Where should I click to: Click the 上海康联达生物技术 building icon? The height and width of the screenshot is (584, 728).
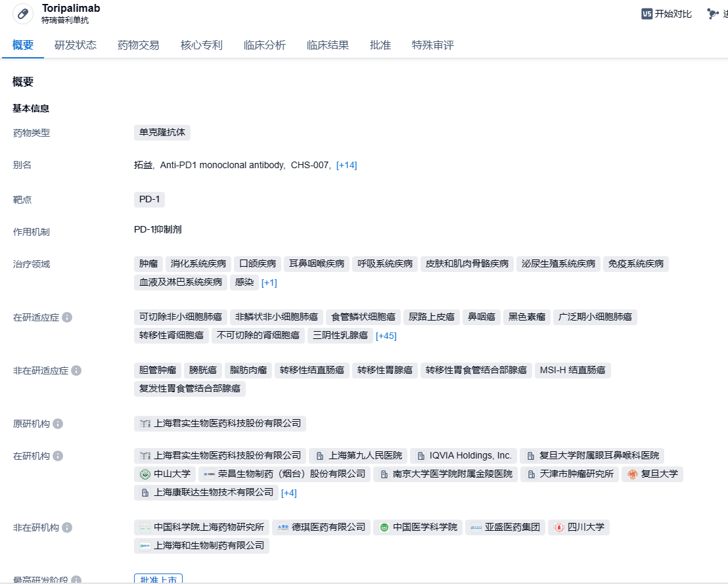point(145,493)
